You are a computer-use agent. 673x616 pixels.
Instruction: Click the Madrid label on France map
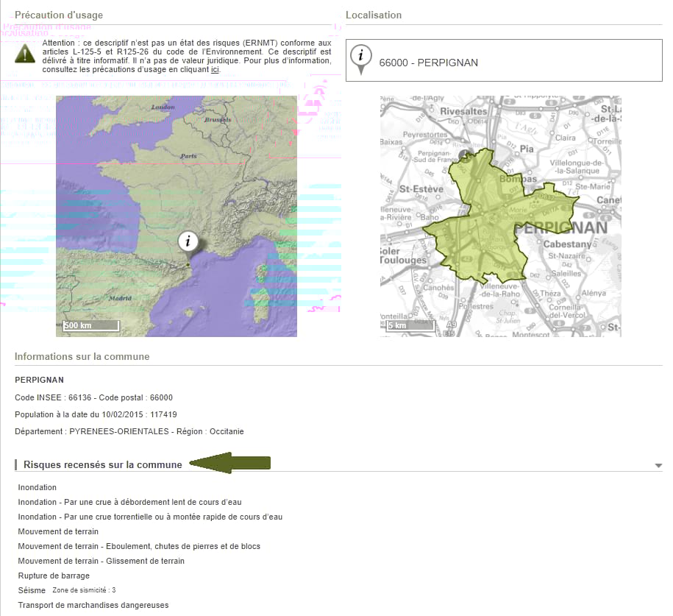coord(121,298)
